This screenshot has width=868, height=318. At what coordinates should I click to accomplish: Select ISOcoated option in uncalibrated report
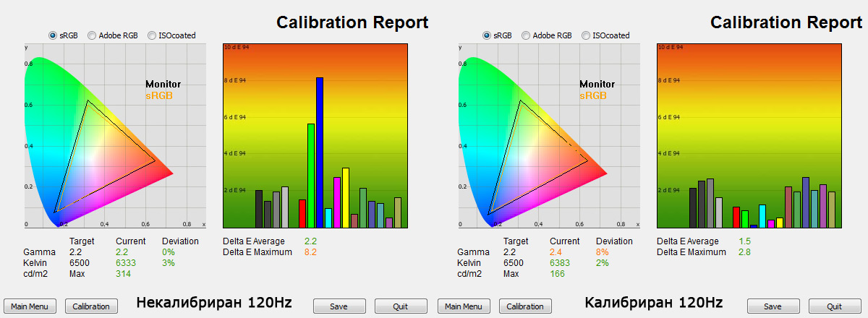click(152, 35)
